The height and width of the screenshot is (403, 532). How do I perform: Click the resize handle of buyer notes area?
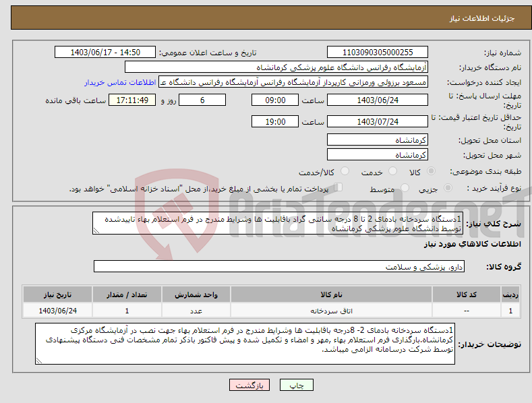pyautogui.click(x=38, y=361)
